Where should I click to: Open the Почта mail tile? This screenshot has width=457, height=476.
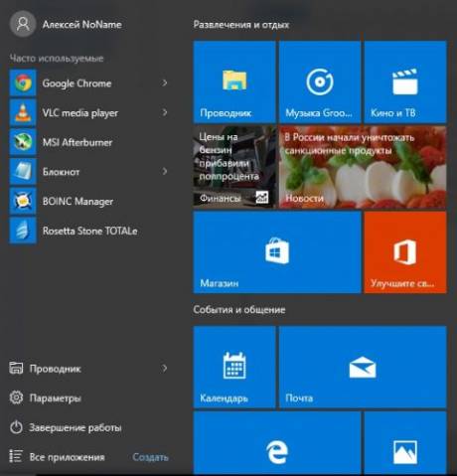(x=363, y=367)
